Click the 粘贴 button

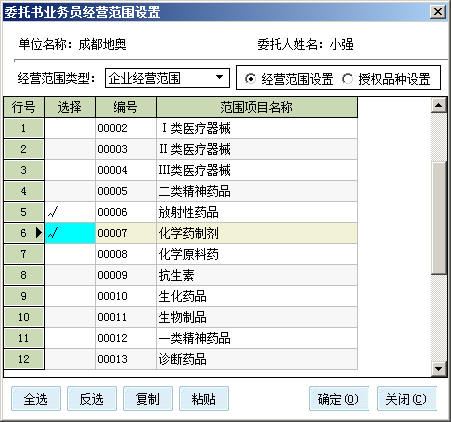(204, 399)
